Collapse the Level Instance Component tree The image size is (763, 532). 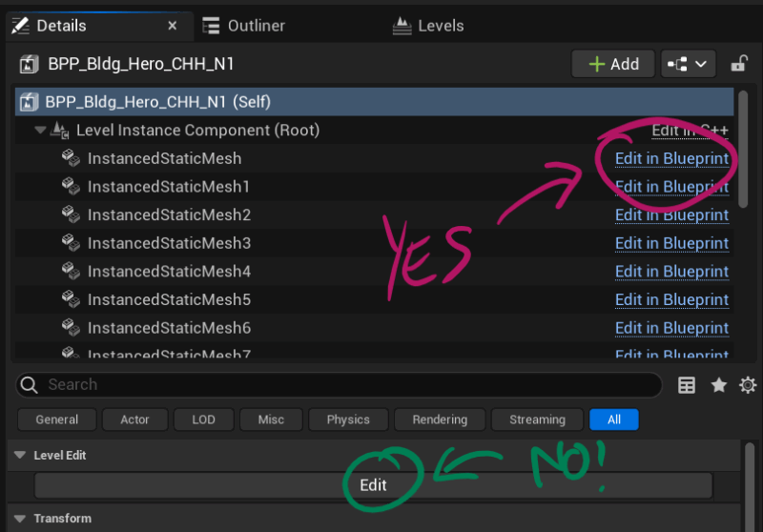(x=40, y=130)
